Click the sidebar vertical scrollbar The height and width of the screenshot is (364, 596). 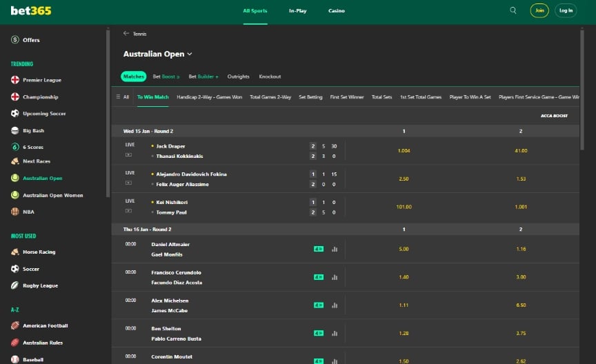[108, 113]
